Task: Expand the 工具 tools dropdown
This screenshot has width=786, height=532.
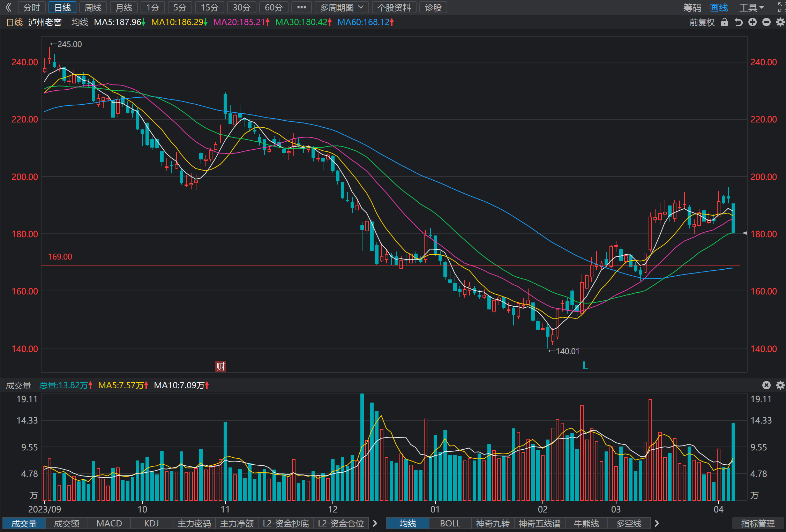Action: tap(751, 7)
